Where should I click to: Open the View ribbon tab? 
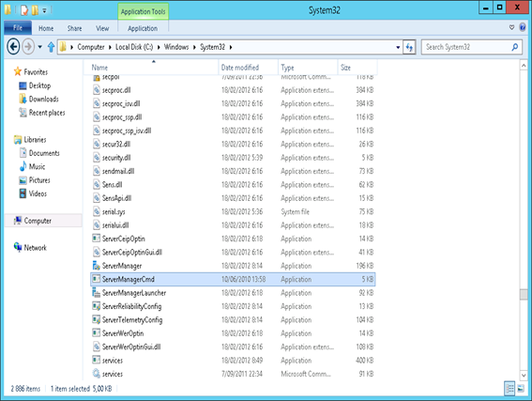[x=102, y=28]
